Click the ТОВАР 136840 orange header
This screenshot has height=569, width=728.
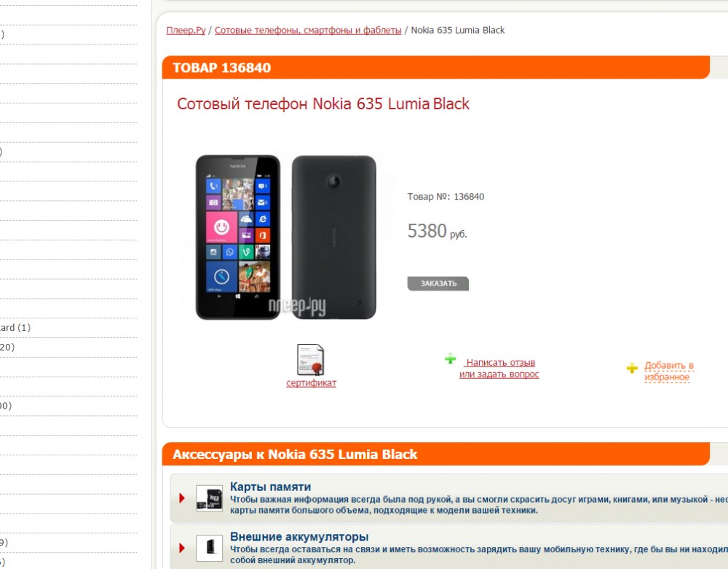435,68
